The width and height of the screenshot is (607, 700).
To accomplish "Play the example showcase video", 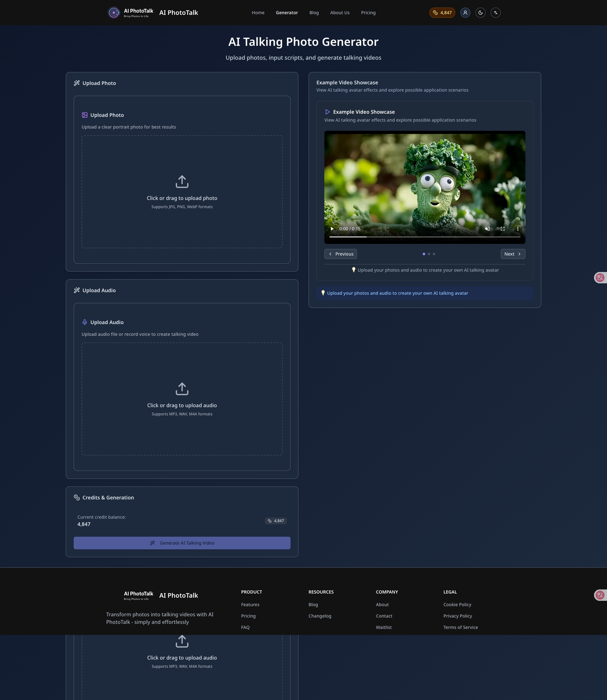I will [x=332, y=229].
